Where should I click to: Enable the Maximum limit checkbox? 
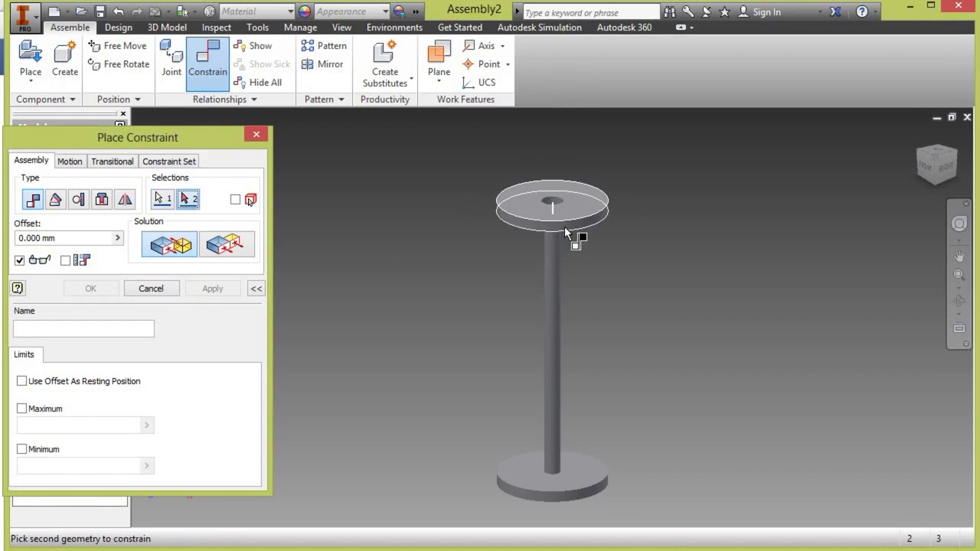22,409
